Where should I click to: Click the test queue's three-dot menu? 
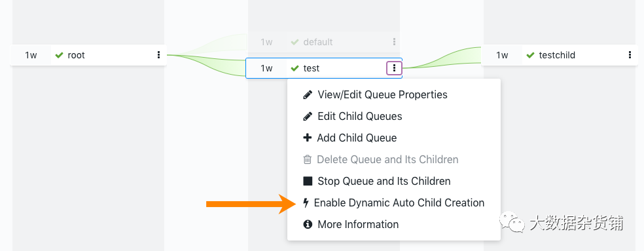coord(394,68)
